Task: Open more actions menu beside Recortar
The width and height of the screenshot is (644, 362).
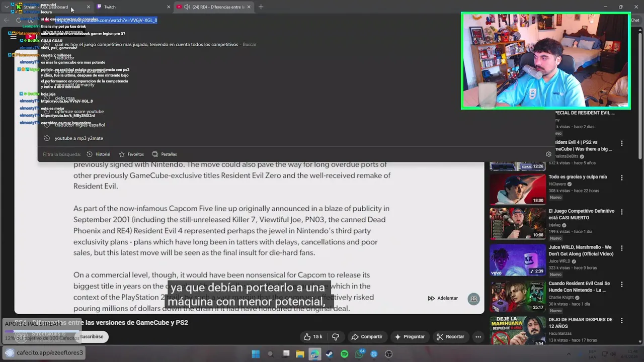Action: pyautogui.click(x=478, y=336)
